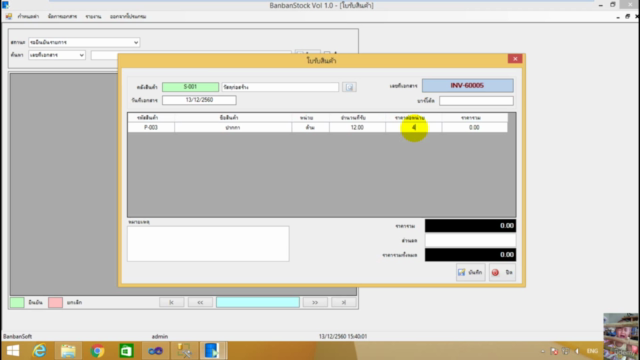Click the quantity cell showing 12.00
The width and height of the screenshot is (640, 360).
(x=357, y=127)
